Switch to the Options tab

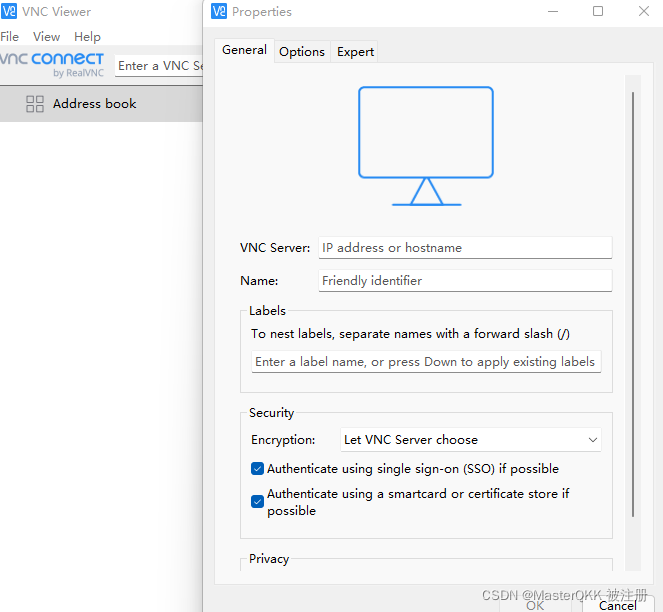[302, 52]
